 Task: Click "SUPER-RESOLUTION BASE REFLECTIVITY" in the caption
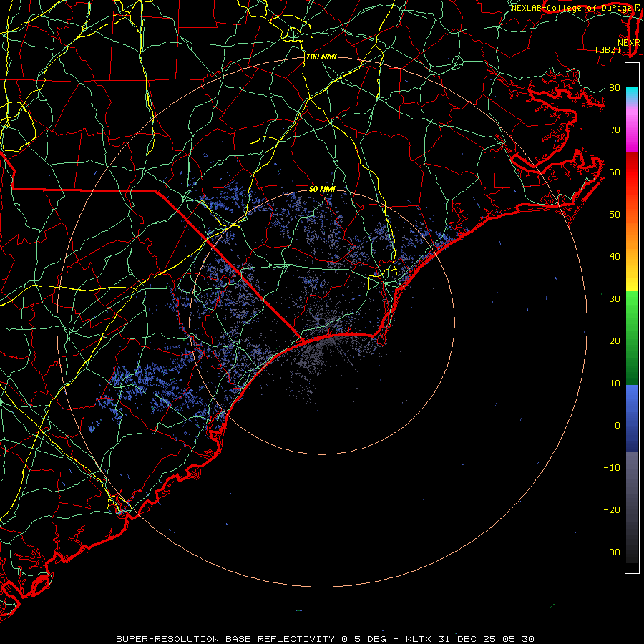coord(225,639)
